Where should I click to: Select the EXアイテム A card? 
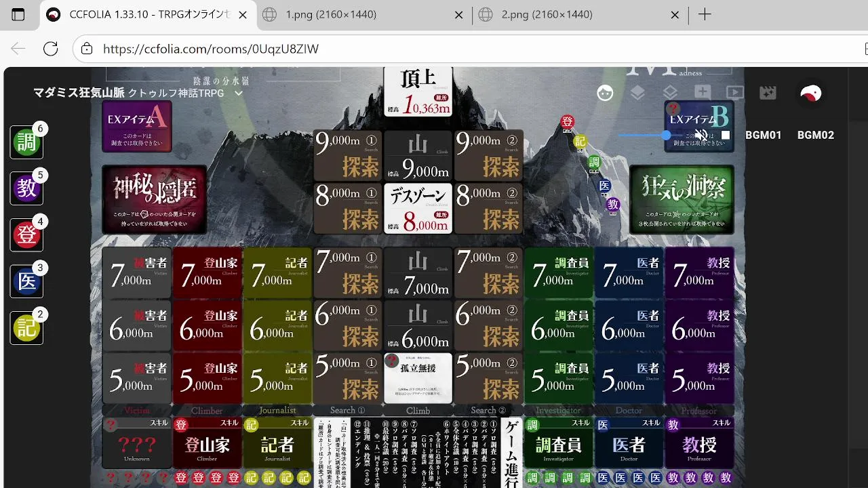(137, 127)
